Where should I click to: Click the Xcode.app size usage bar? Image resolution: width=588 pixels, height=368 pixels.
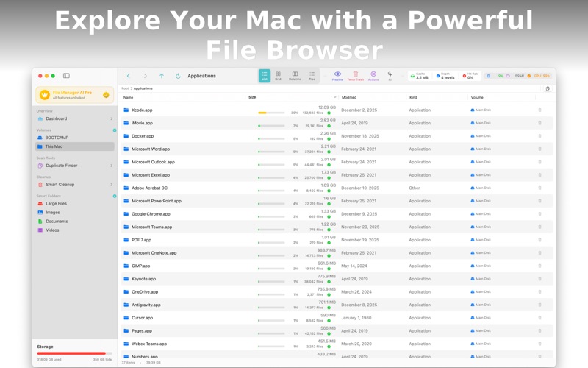271,113
